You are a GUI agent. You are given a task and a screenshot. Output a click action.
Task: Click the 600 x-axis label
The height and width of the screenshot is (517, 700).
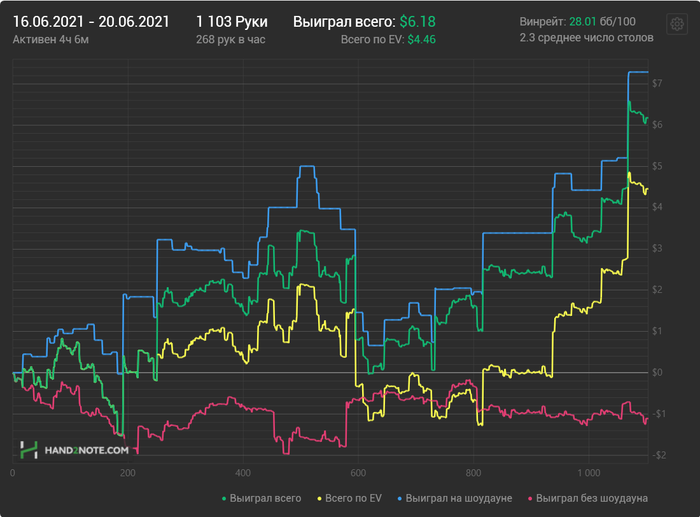coord(358,473)
